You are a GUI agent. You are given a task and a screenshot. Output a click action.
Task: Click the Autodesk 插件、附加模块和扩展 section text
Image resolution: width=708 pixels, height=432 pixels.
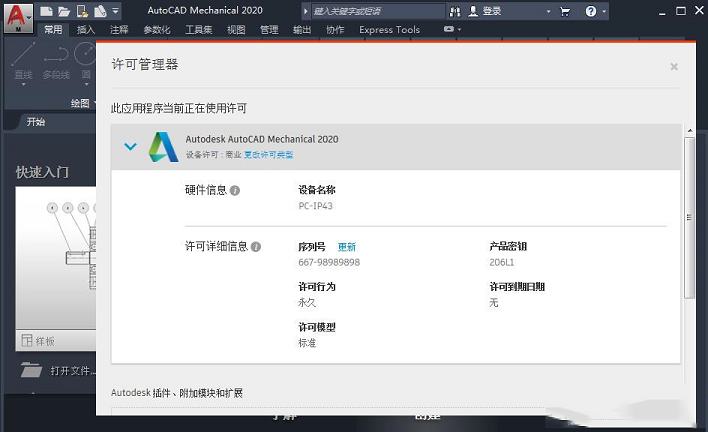pos(177,393)
